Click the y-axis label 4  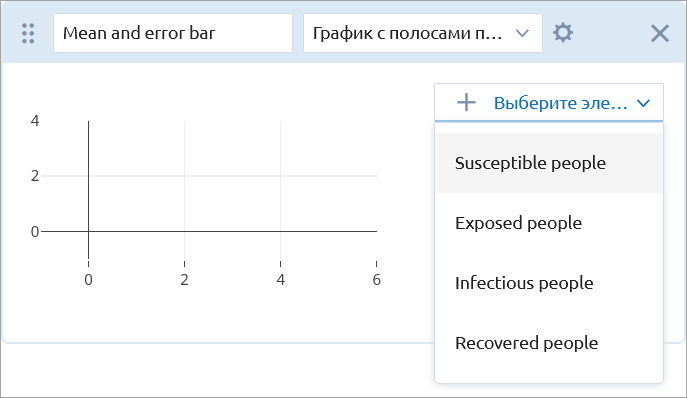pyautogui.click(x=35, y=121)
